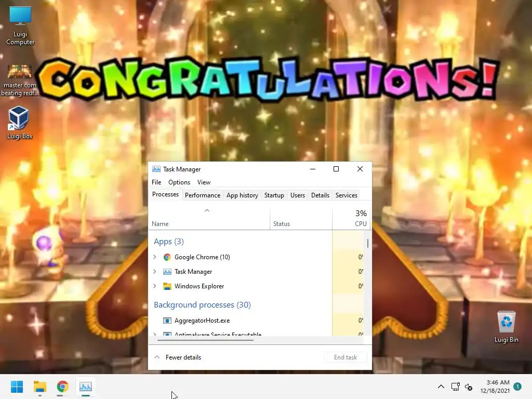The width and height of the screenshot is (532, 399).
Task: Click the Task Manager title bar icon
Action: (x=156, y=169)
